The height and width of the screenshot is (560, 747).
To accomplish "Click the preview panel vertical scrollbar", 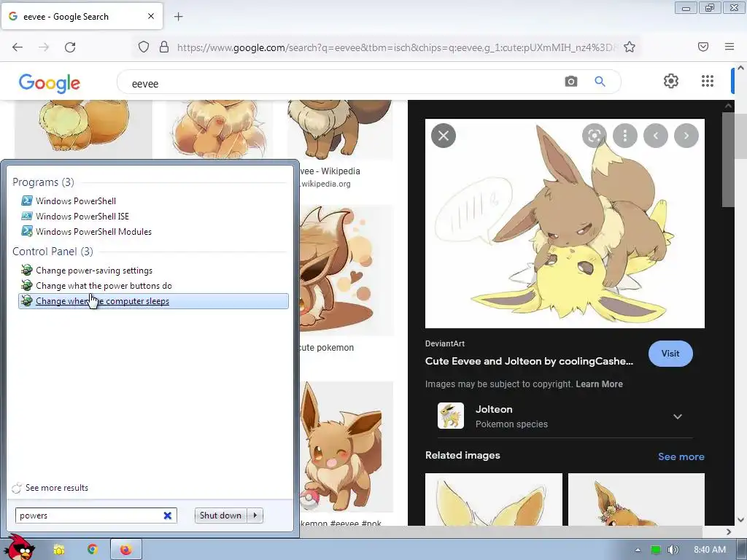I will click(x=728, y=160).
